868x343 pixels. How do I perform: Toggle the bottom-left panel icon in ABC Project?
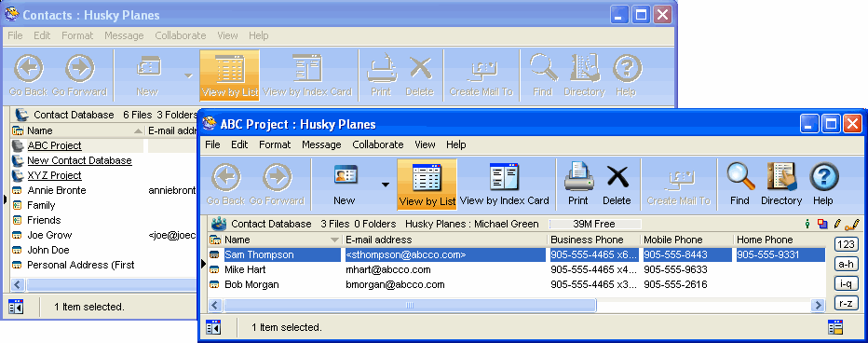point(213,327)
